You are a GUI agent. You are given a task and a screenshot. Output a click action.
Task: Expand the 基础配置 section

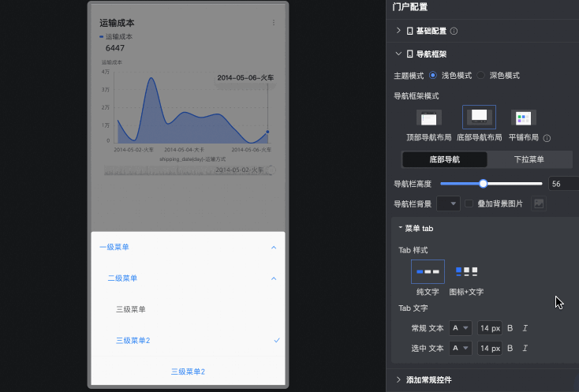398,31
